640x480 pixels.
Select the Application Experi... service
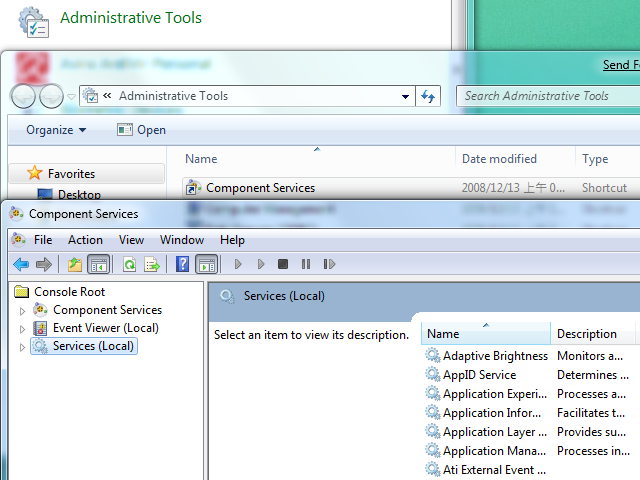point(495,394)
